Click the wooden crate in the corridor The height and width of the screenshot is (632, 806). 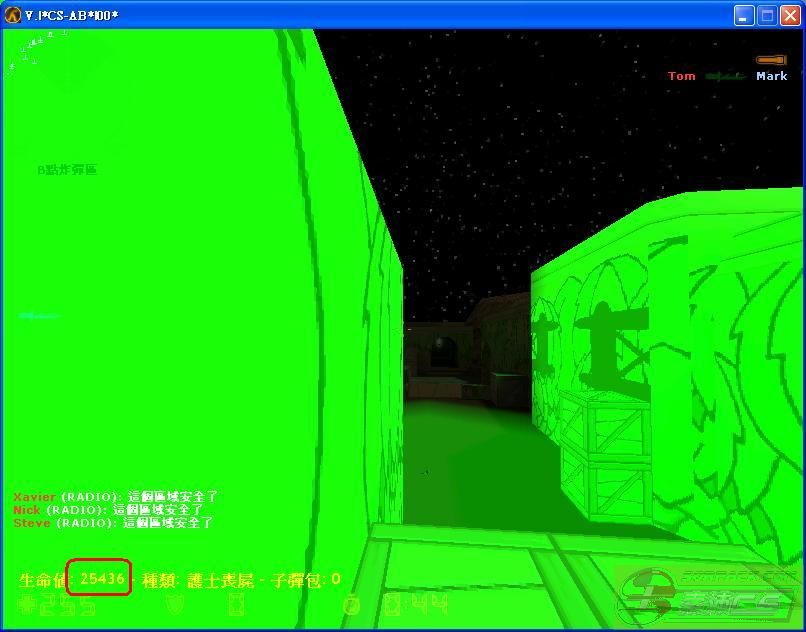[x=602, y=455]
